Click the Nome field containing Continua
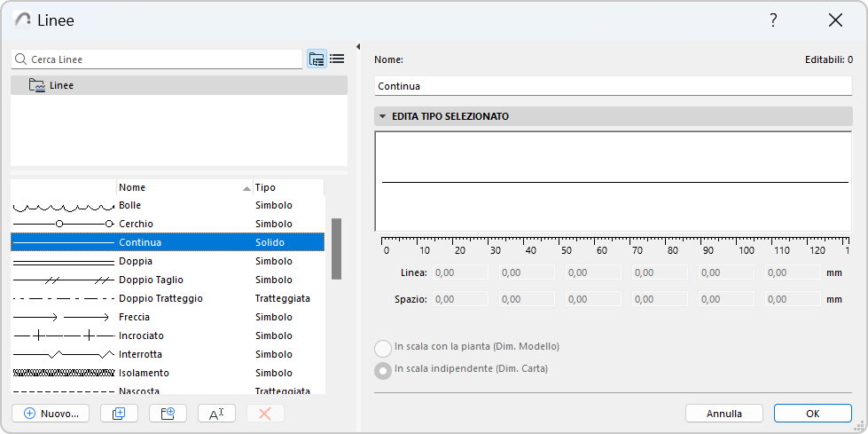The height and width of the screenshot is (434, 868). pyautogui.click(x=614, y=86)
